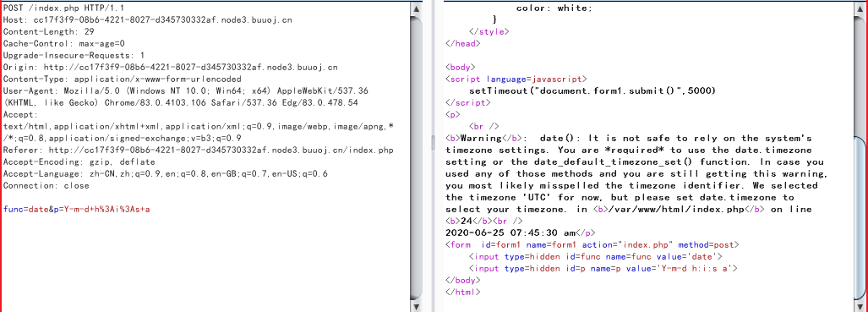Click the '<br />' tag under '<p>'
868x312 pixels.
(x=483, y=126)
